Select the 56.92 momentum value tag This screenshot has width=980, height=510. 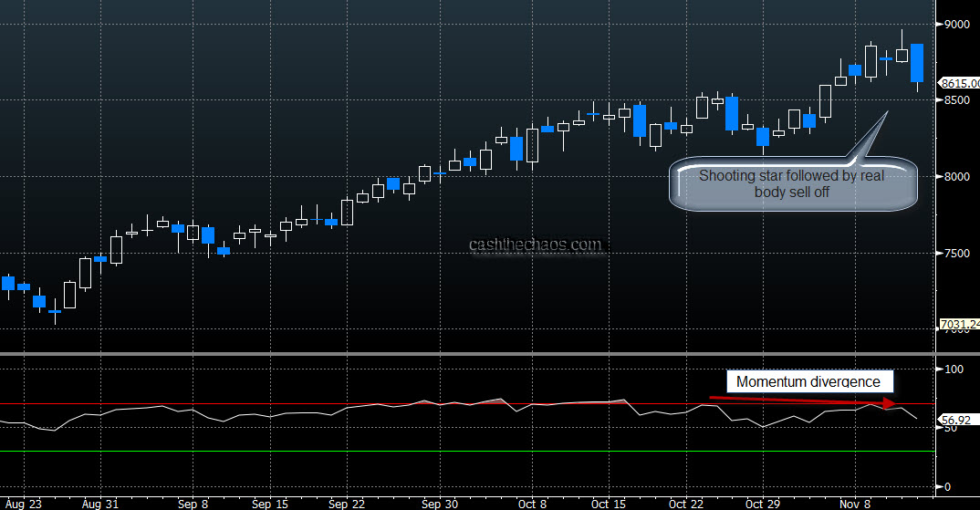957,420
